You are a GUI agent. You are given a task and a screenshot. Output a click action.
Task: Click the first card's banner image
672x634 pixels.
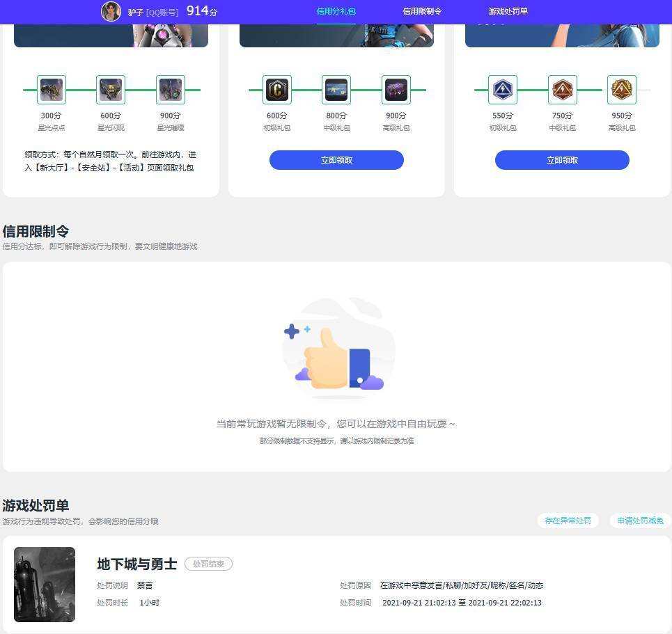click(111, 35)
